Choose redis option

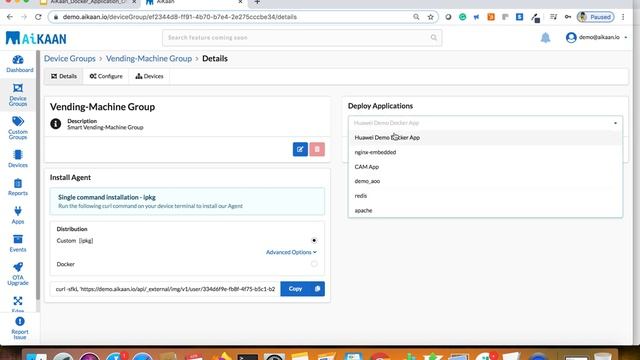[x=485, y=196]
